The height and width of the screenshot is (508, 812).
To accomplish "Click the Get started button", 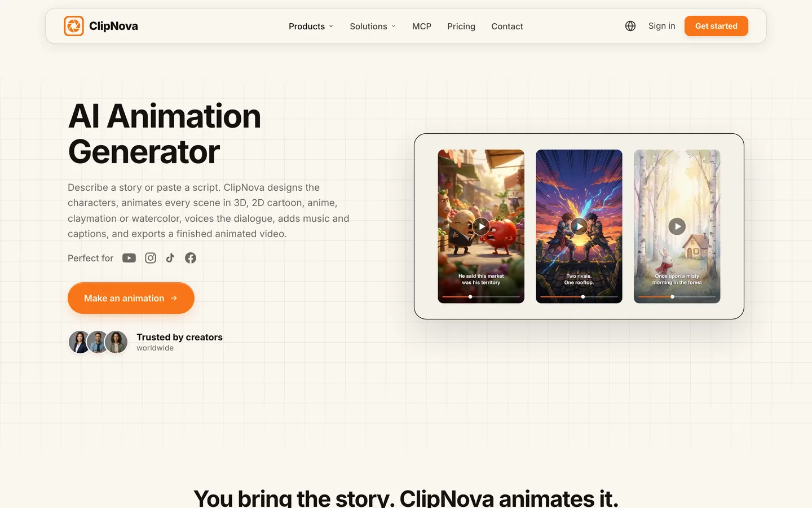I will [x=716, y=26].
